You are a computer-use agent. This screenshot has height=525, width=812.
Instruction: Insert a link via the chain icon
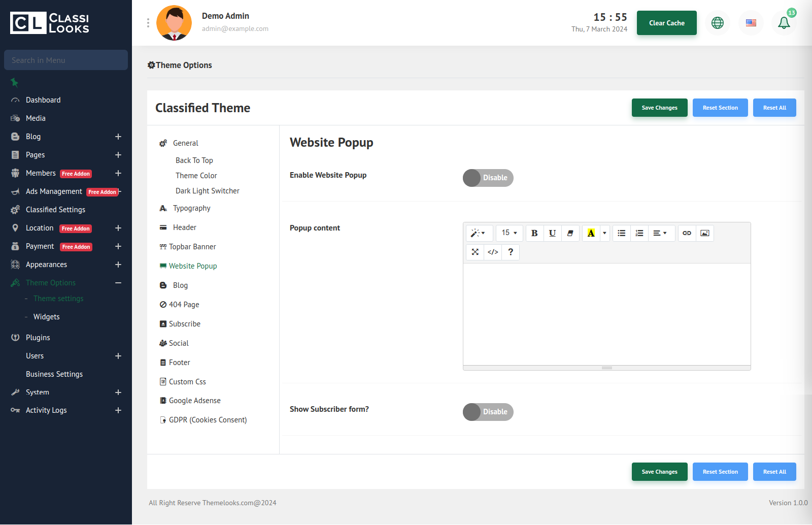click(x=687, y=233)
